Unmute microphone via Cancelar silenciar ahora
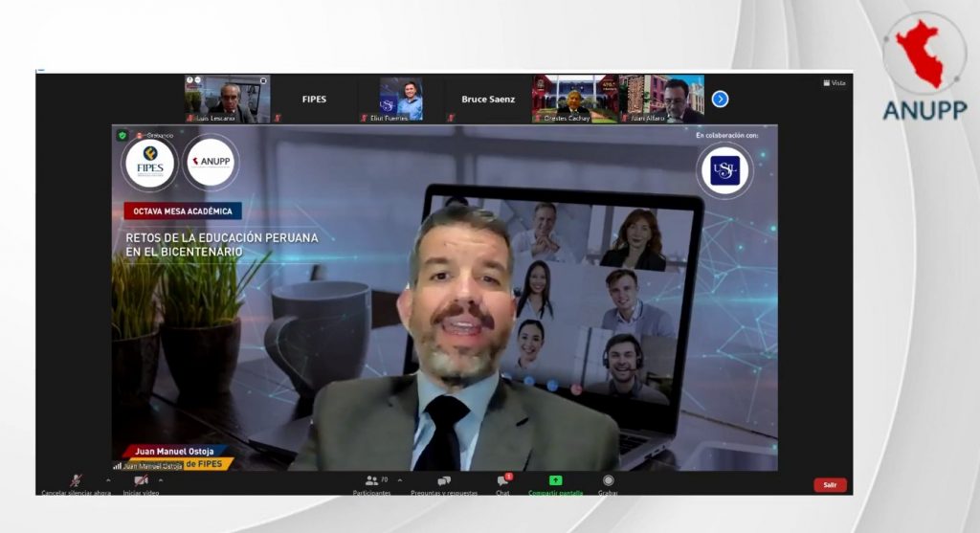Screen dimensions: 980x533 [76, 484]
